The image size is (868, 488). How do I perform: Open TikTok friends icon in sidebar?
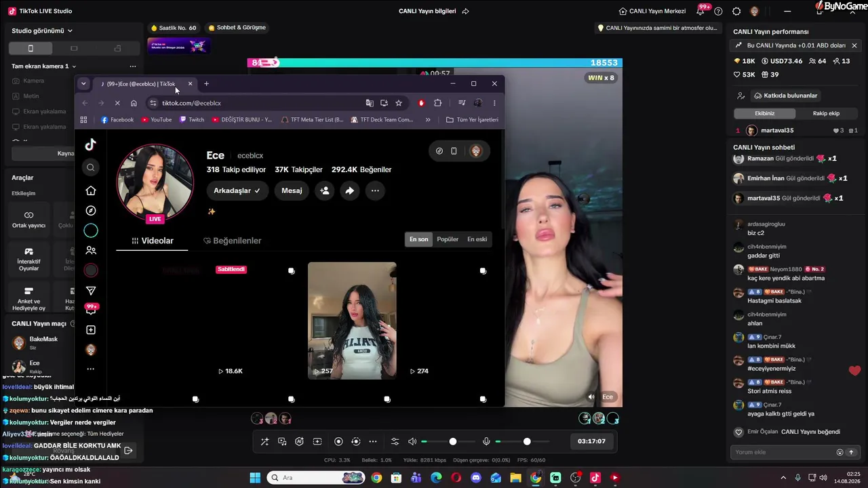click(91, 251)
